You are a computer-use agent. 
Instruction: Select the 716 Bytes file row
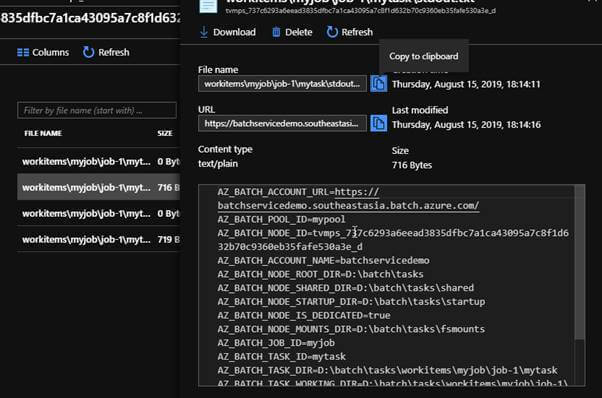(98, 187)
